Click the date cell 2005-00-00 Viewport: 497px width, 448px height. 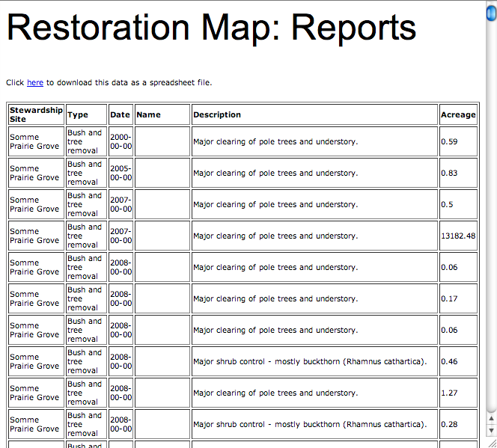pyautogui.click(x=121, y=173)
